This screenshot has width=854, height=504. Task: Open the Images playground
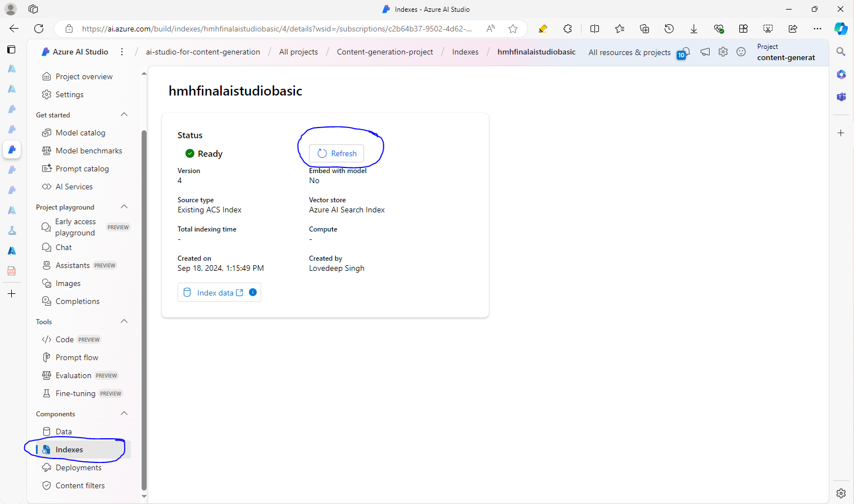point(67,283)
